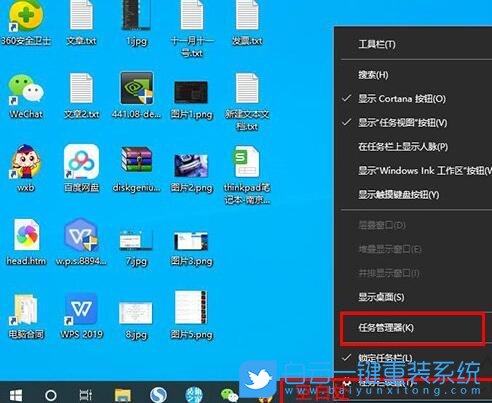Screen dimensions: 492x403
Task: Select the 文章2.txt file icon
Action: pyautogui.click(x=81, y=96)
